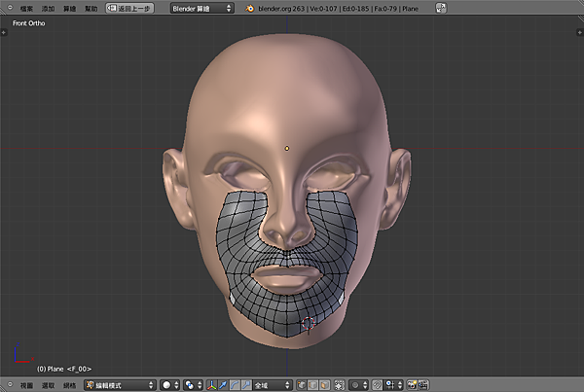Expand the 全域 transform orientation dropdown

[x=273, y=385]
